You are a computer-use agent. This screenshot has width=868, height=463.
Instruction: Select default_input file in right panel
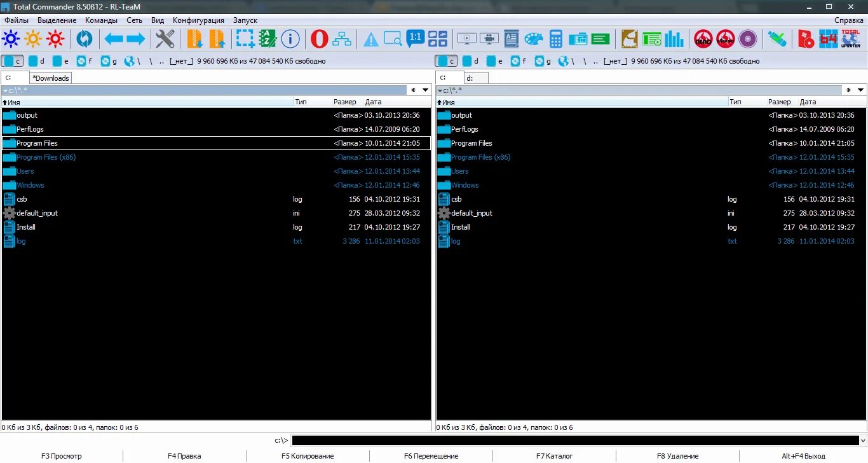click(x=651, y=213)
